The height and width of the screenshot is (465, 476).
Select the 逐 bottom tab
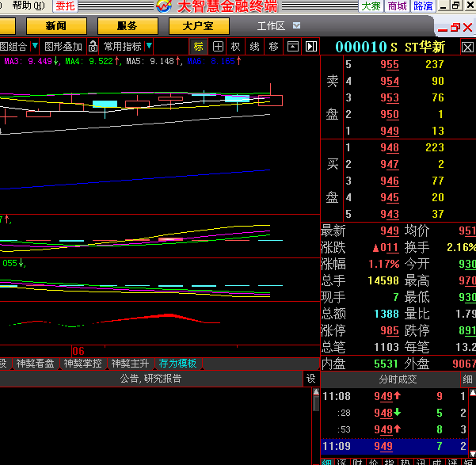[341, 462]
